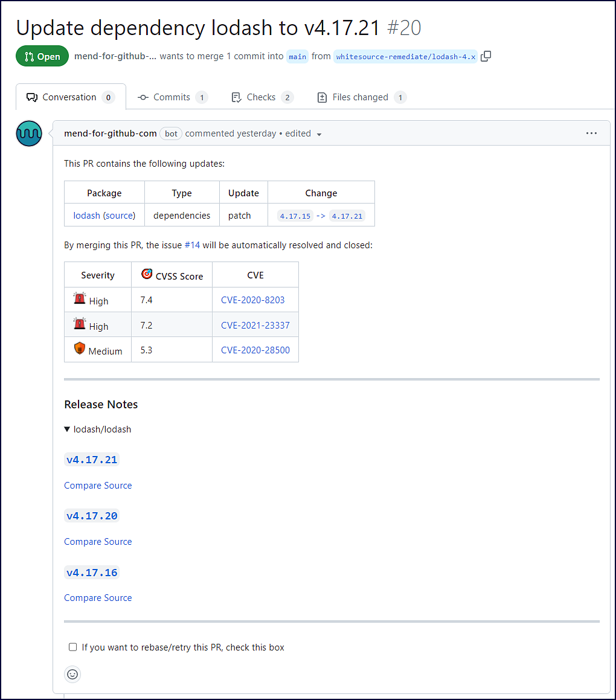Click the mend-for-github-com avatar icon
The width and height of the screenshot is (616, 700).
point(29,133)
